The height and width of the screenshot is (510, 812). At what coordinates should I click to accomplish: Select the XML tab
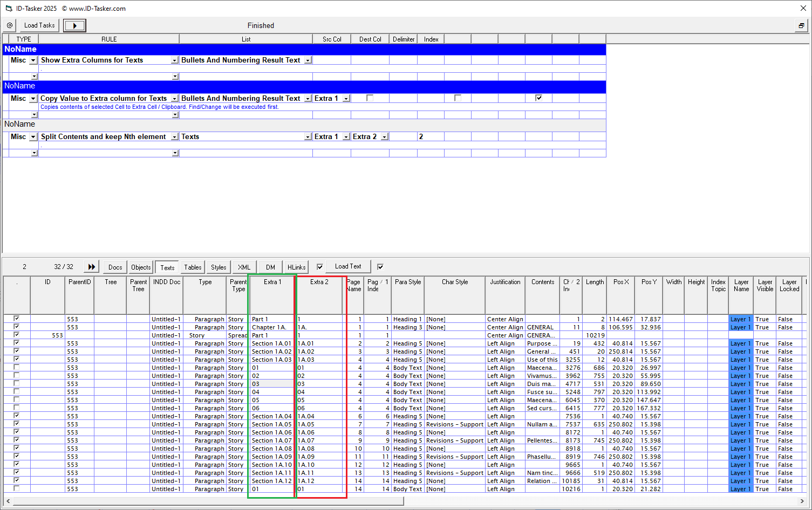click(243, 266)
